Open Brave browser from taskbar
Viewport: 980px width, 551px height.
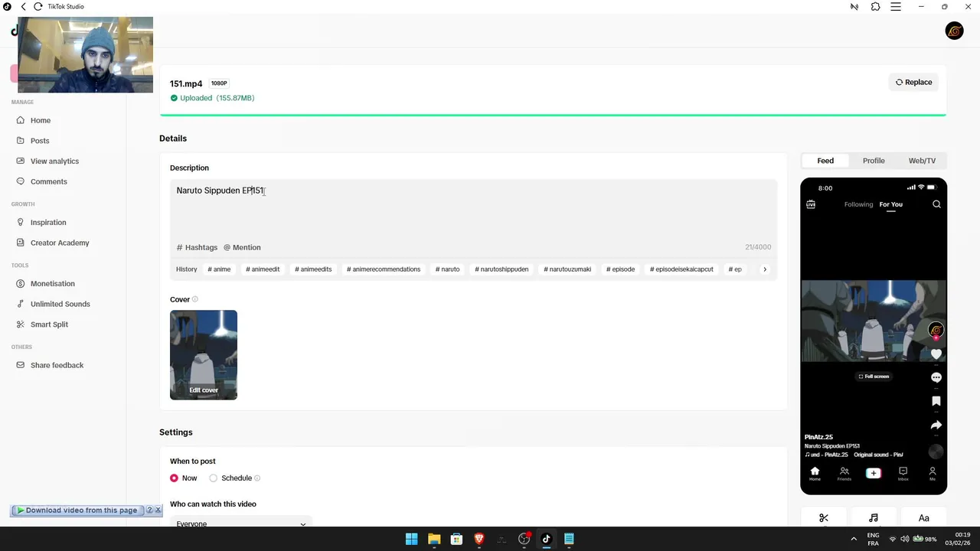pyautogui.click(x=479, y=539)
